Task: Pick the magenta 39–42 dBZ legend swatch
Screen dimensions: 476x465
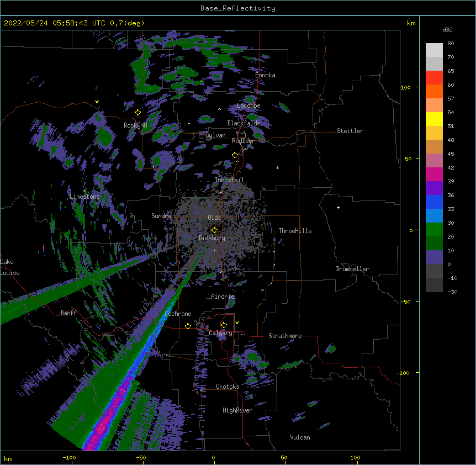Action: (434, 174)
